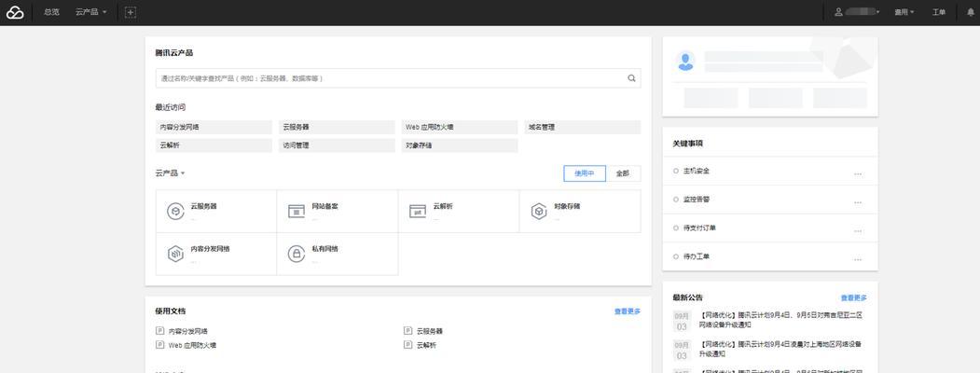Open recent item Web 应用防火墙
980x373 pixels.
pyautogui.click(x=460, y=127)
